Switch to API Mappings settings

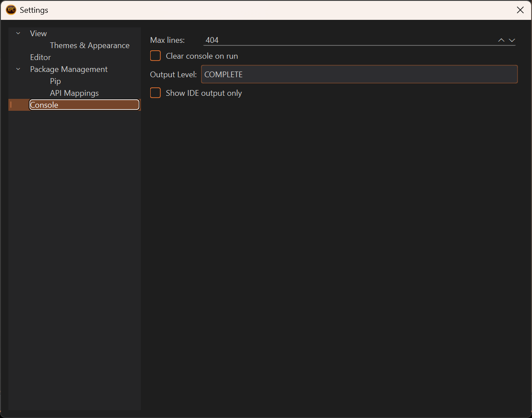pos(74,93)
